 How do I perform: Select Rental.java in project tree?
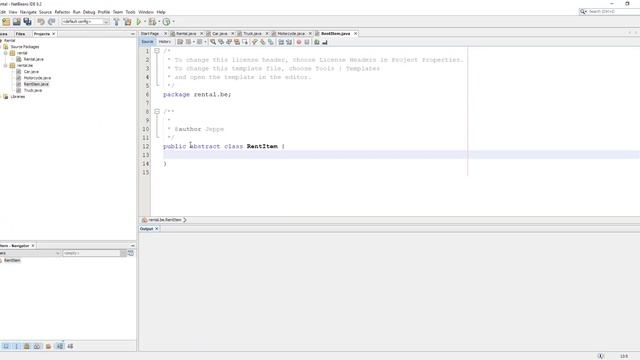click(x=33, y=59)
